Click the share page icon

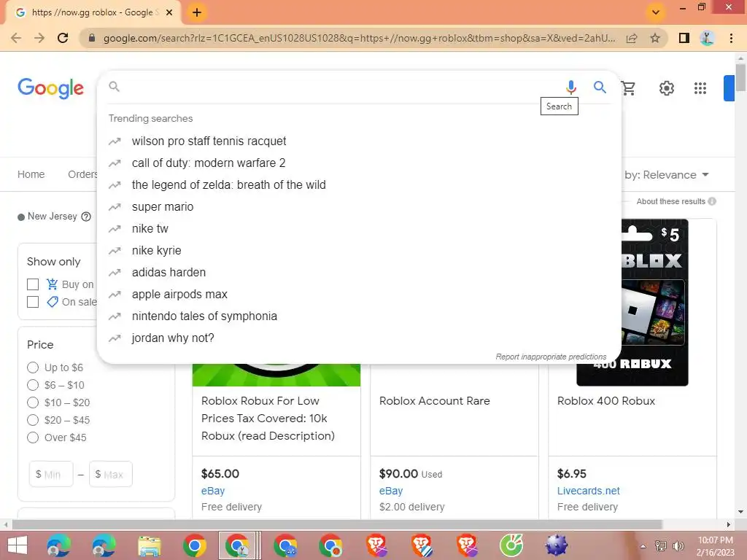[x=632, y=38]
